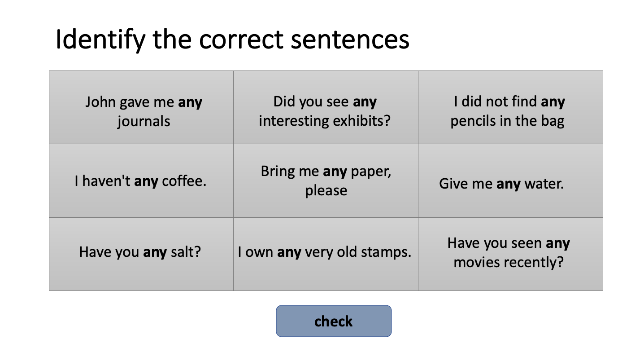
Task: Click bold 'any' in the exhibits question
Action: (365, 102)
